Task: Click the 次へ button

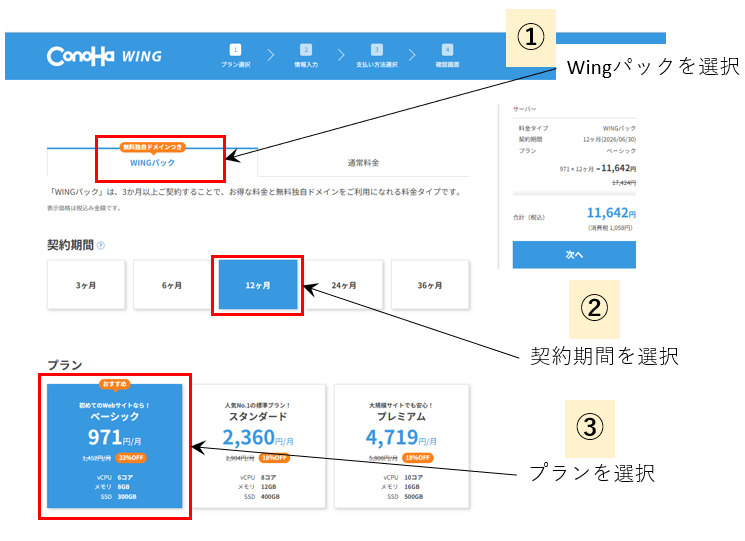Action: [574, 255]
